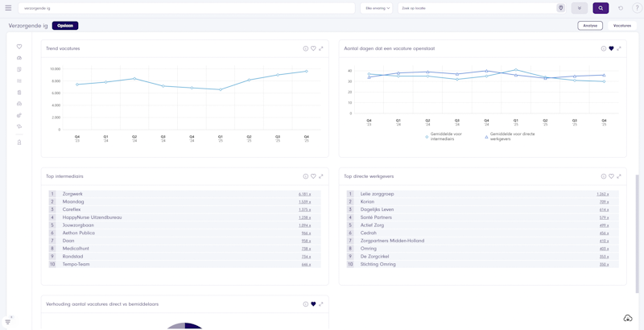
Task: Show info for Trend vacatures
Action: 306,48
